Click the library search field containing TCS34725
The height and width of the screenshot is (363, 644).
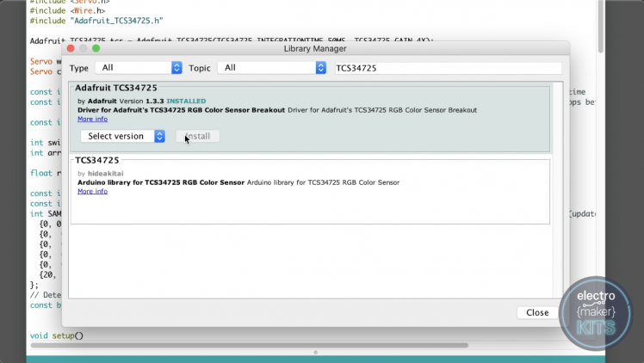click(448, 68)
